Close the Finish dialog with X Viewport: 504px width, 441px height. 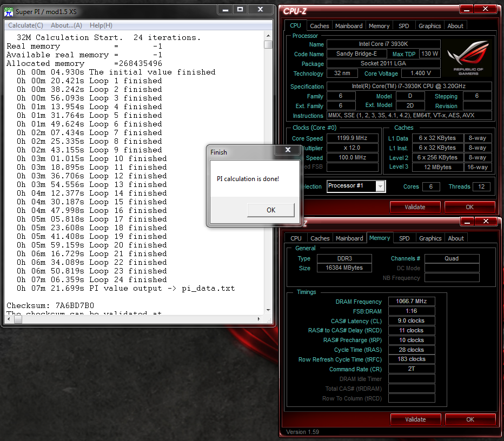pyautogui.click(x=288, y=150)
